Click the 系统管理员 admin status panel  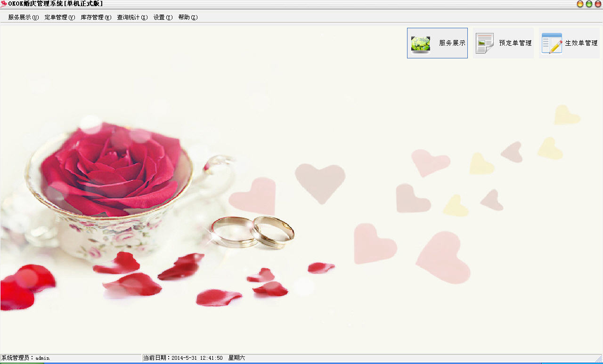click(x=71, y=358)
